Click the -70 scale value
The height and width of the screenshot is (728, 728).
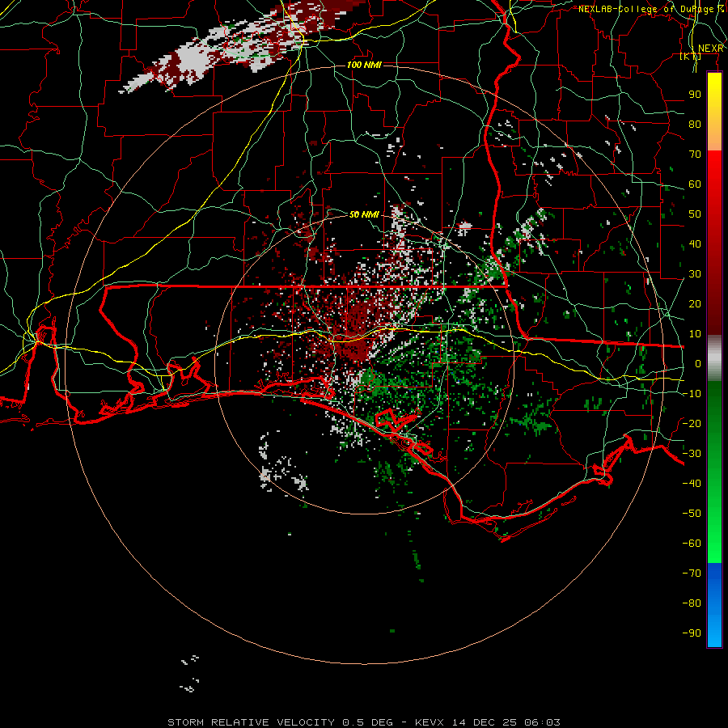[692, 574]
